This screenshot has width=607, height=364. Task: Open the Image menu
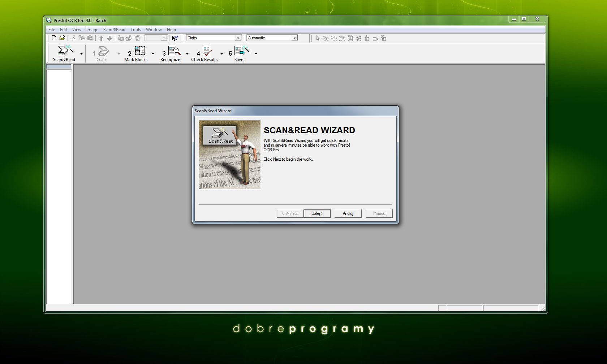point(92,30)
